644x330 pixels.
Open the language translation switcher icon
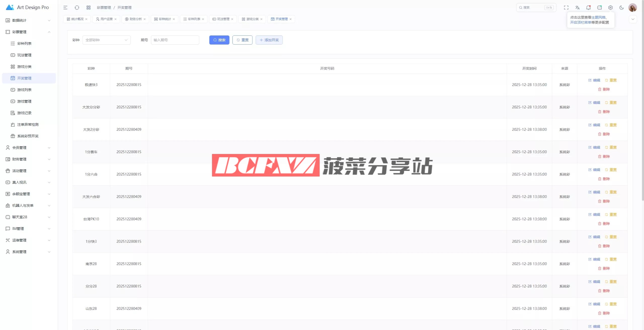pos(577,8)
